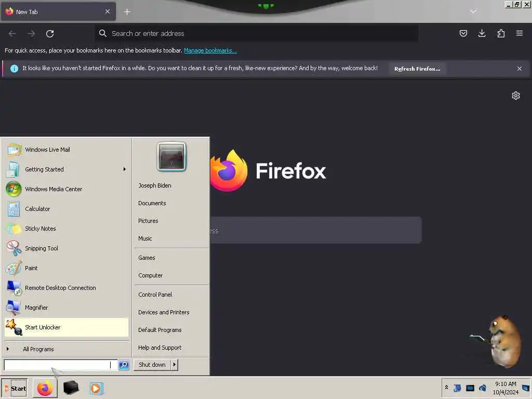The image size is (532, 399).
Task: Open the Downloads panel icon
Action: tap(482, 33)
